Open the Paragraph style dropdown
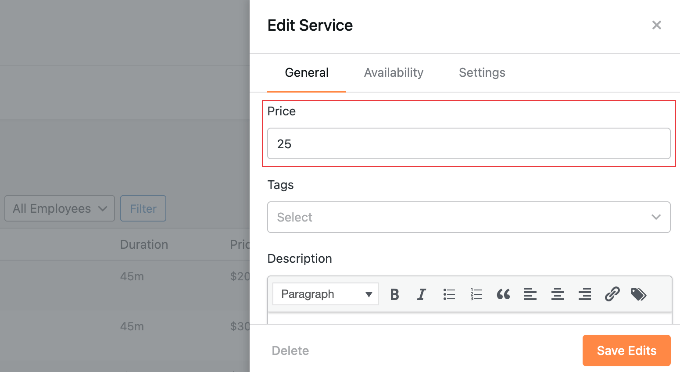The width and height of the screenshot is (680, 372). click(x=325, y=294)
